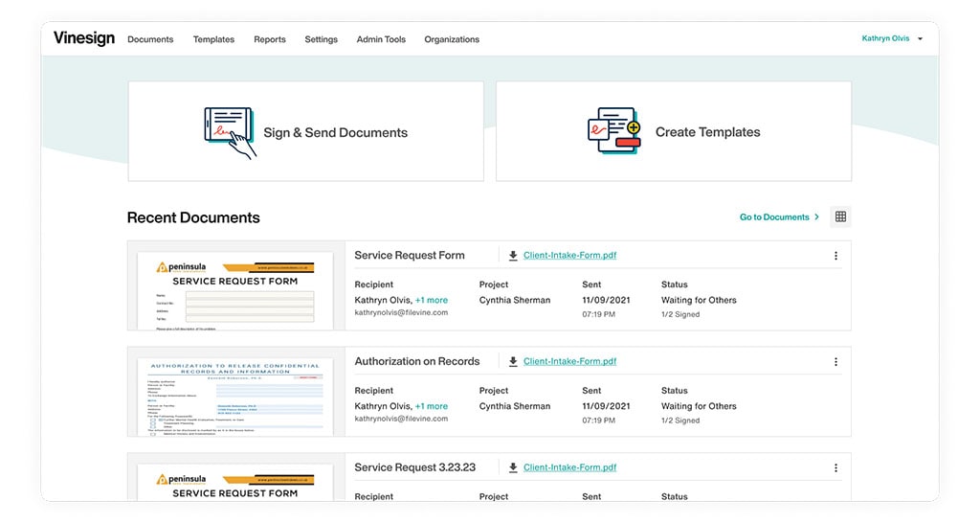The width and height of the screenshot is (980, 523).
Task: Open Client-Intake-Form.pdf link for Service Request Form
Action: click(569, 256)
